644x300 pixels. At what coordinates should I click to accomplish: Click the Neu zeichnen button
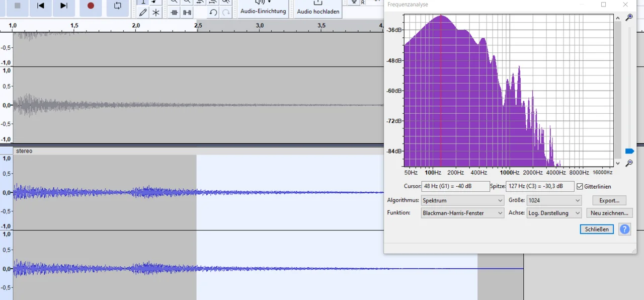pos(609,213)
